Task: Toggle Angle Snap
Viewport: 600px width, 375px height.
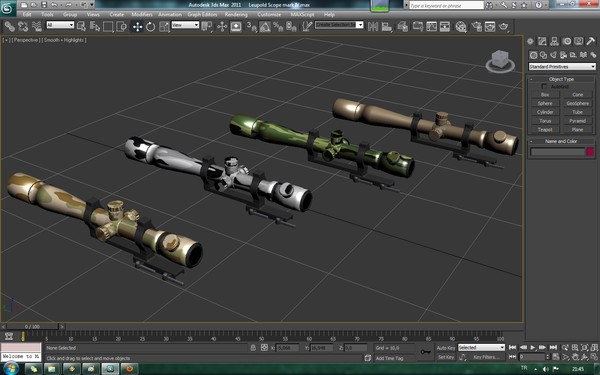Action: (x=265, y=26)
